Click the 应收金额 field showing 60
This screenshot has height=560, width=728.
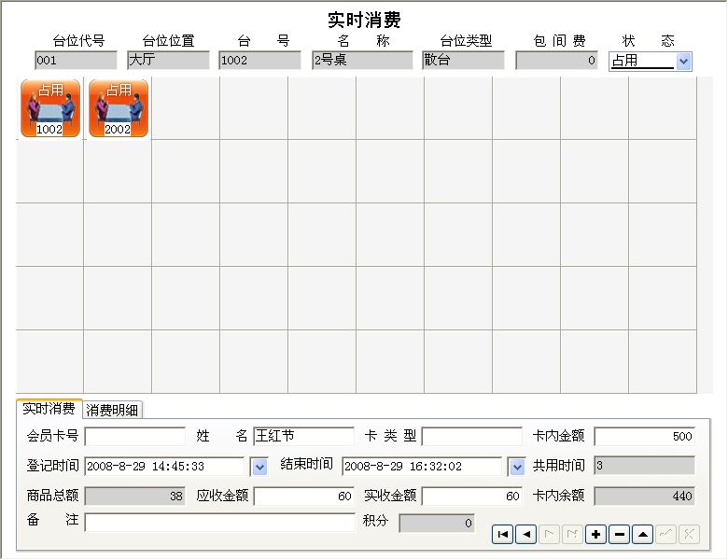coord(303,496)
